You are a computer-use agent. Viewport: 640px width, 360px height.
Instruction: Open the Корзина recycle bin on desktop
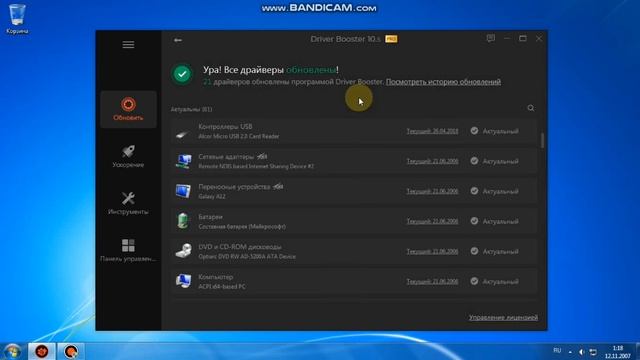(x=17, y=19)
